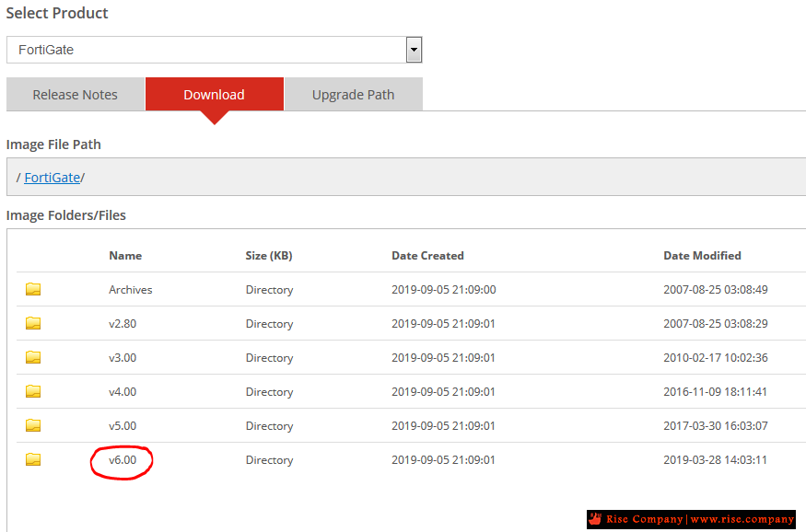Select created date 2019-09-05 21:09:00
This screenshot has width=806, height=532.
coord(444,290)
